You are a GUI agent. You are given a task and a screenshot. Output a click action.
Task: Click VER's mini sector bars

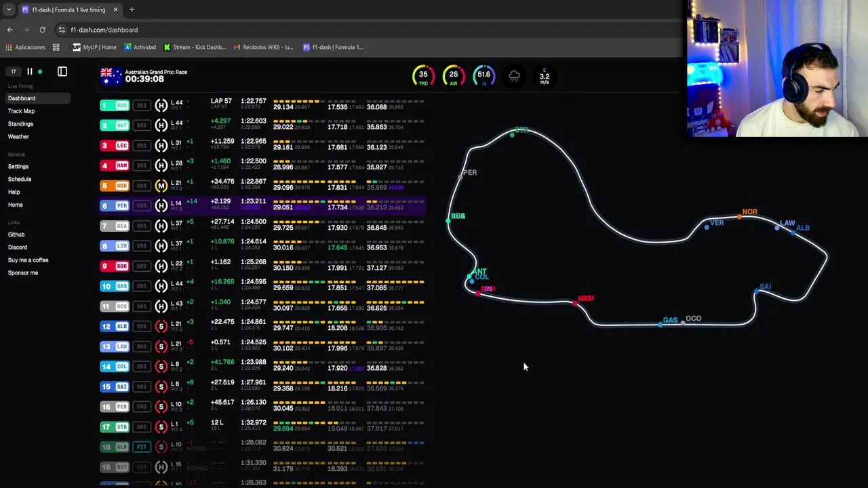349,201
